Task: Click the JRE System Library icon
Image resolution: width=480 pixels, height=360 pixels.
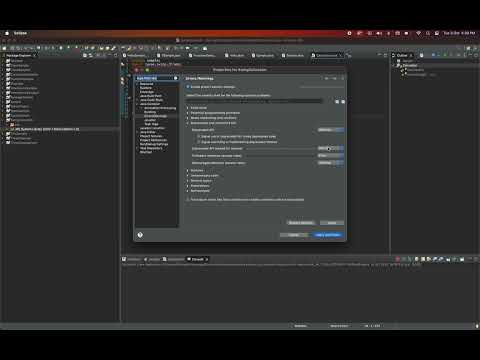Action: [x=12, y=129]
